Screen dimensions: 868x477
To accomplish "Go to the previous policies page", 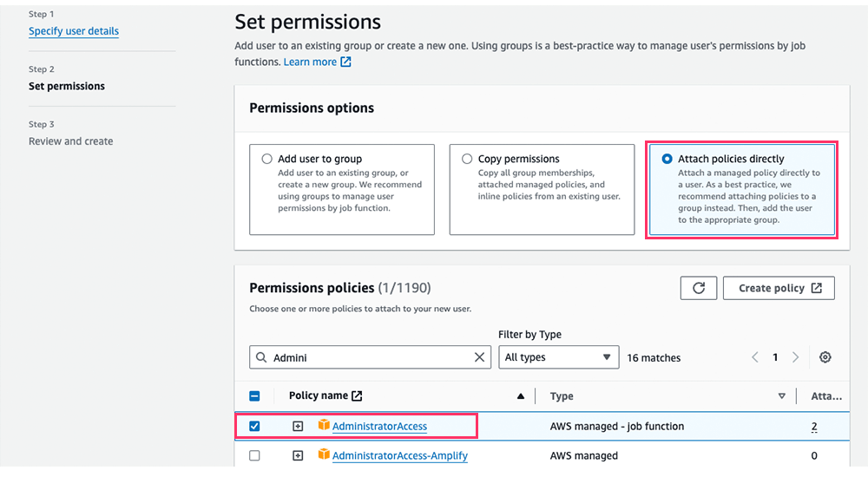I will [x=755, y=357].
